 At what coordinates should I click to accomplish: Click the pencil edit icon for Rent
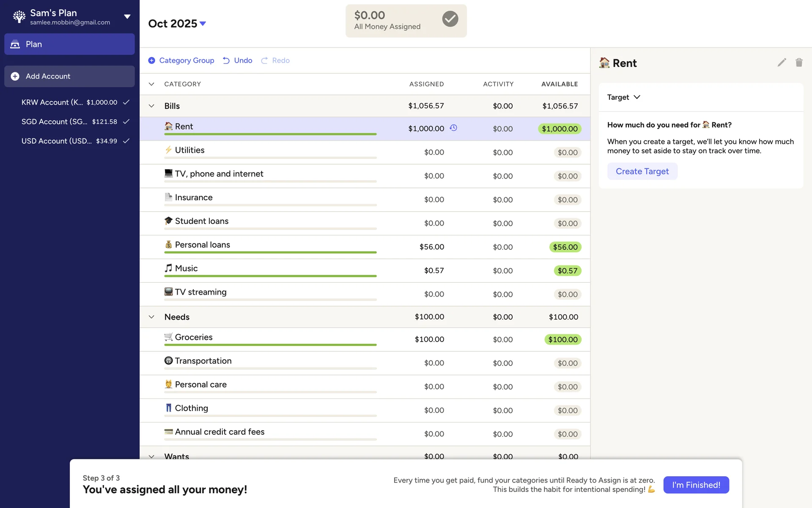(782, 63)
